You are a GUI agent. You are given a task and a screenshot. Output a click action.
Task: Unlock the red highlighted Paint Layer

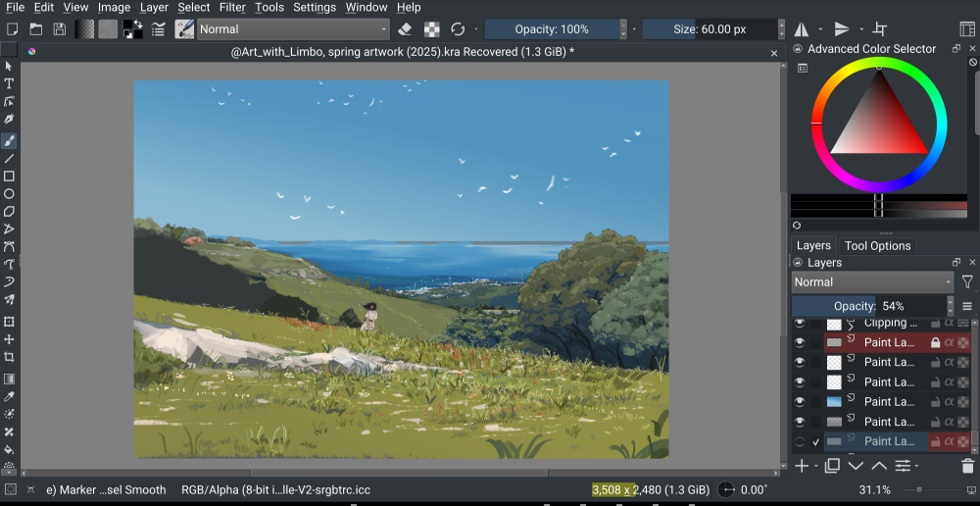(x=936, y=342)
